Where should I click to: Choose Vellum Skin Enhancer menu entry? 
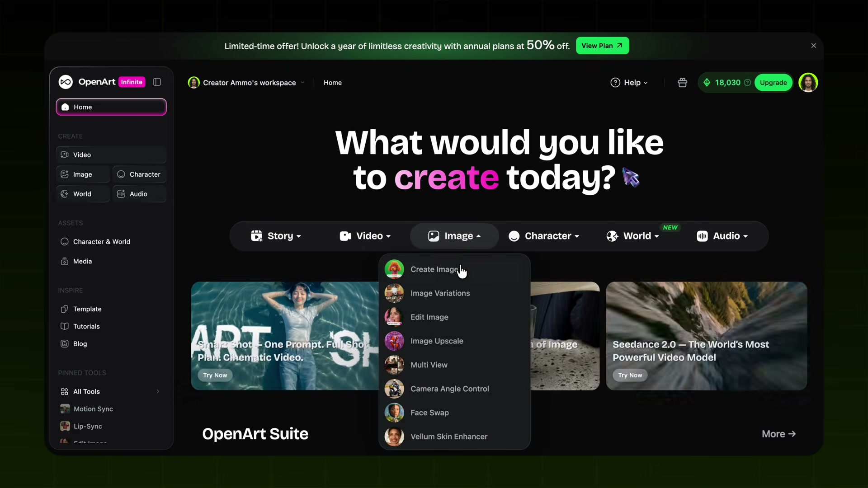454,437
